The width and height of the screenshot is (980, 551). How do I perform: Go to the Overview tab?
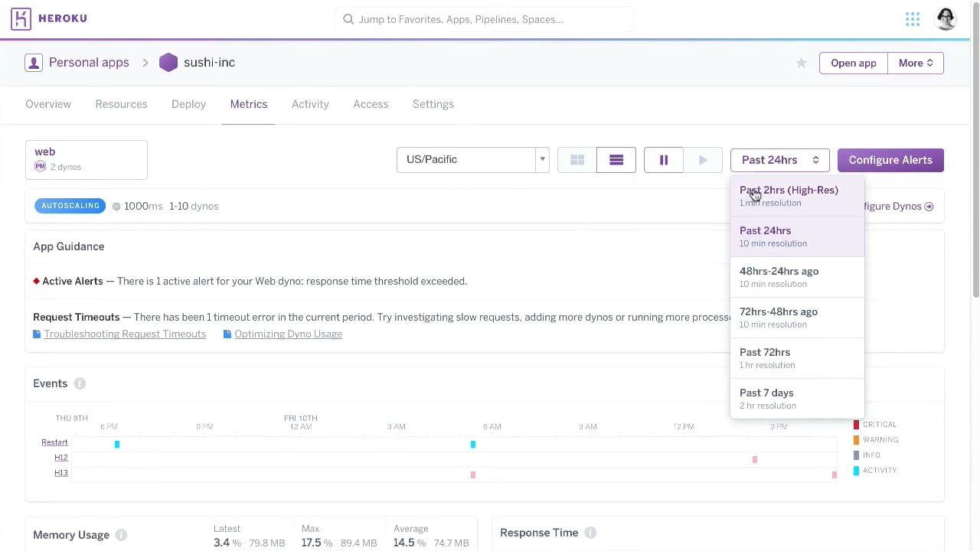48,104
